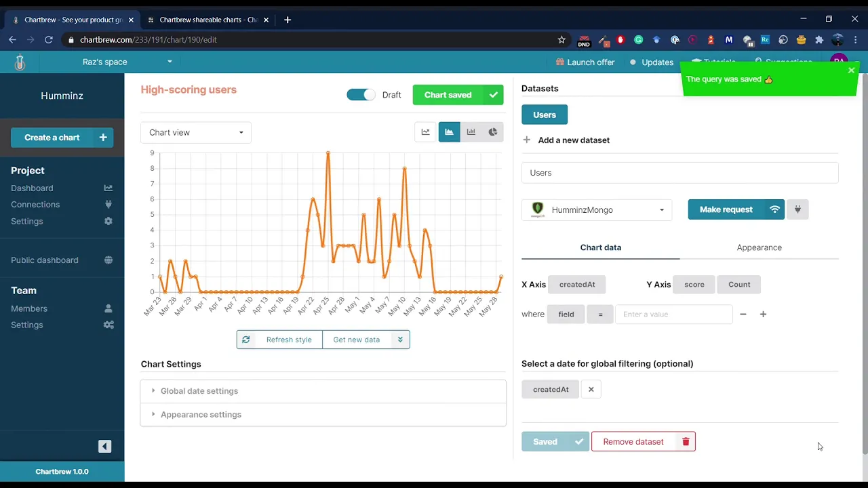The width and height of the screenshot is (868, 488).
Task: Open Connections in the sidebar
Action: (35, 204)
